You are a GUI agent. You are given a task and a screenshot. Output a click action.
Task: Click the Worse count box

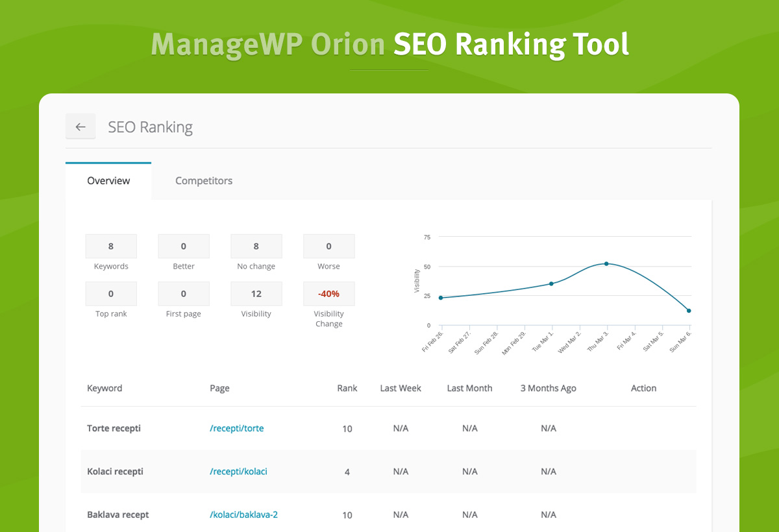pyautogui.click(x=329, y=247)
